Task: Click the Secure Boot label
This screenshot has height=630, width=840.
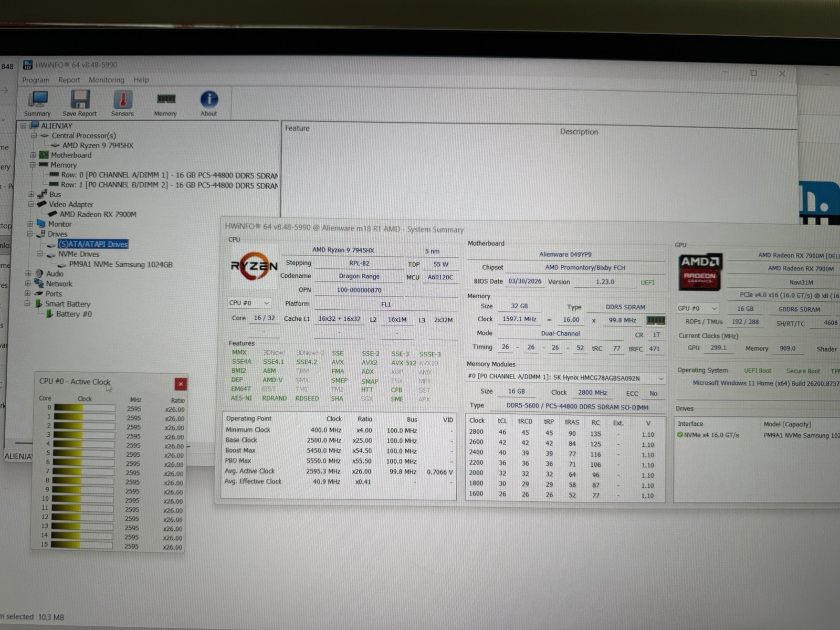Action: 803,371
